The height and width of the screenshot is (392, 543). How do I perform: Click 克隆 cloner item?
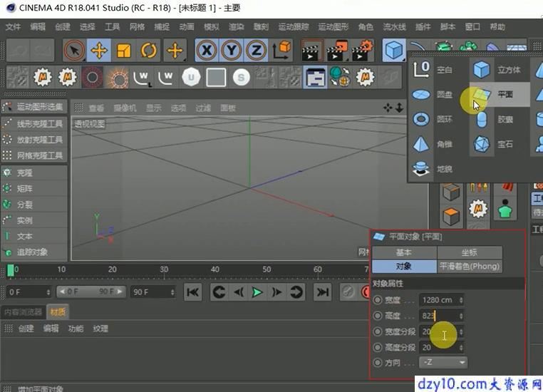pyautogui.click(x=34, y=172)
